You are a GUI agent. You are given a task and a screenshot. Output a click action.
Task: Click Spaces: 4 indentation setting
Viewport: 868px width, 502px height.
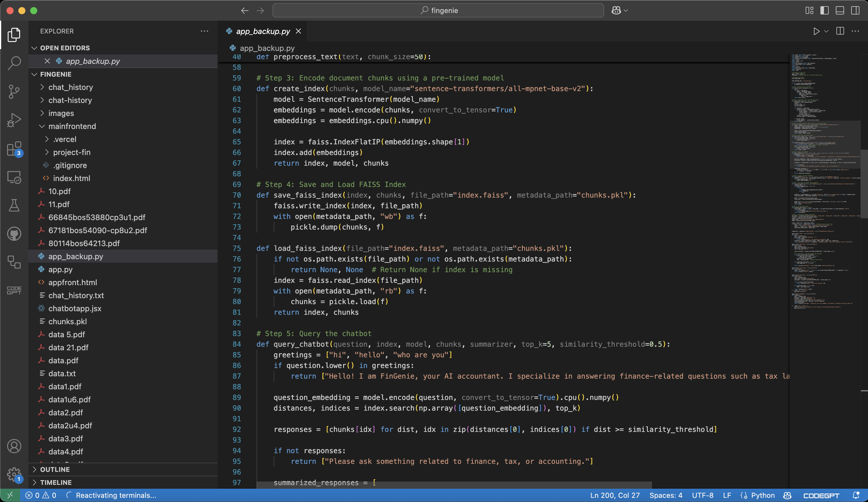[x=666, y=495]
